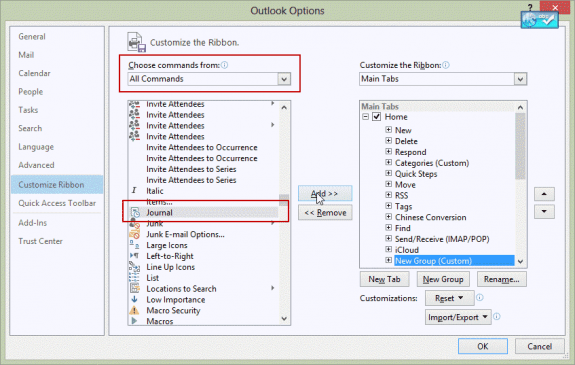Expand the RSS group
Image resolution: width=575 pixels, height=365 pixels.
pos(388,195)
